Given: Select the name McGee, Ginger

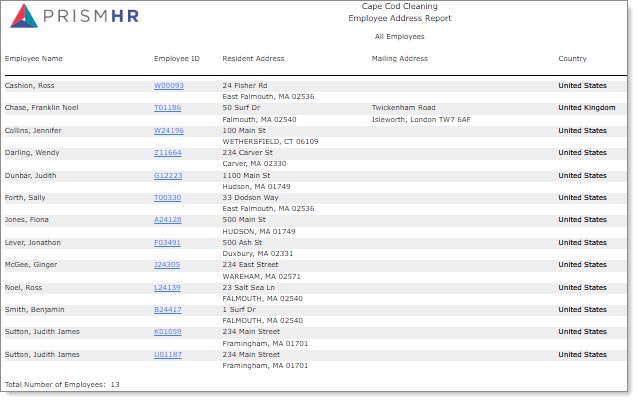Looking at the screenshot, I should tap(31, 264).
